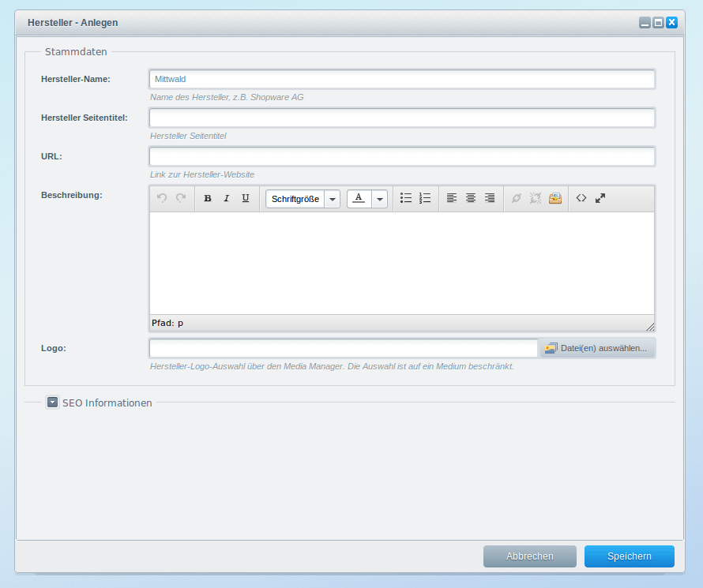Open the Schriftgröße dropdown arrow
Screen dimensions: 703x588
333,200
